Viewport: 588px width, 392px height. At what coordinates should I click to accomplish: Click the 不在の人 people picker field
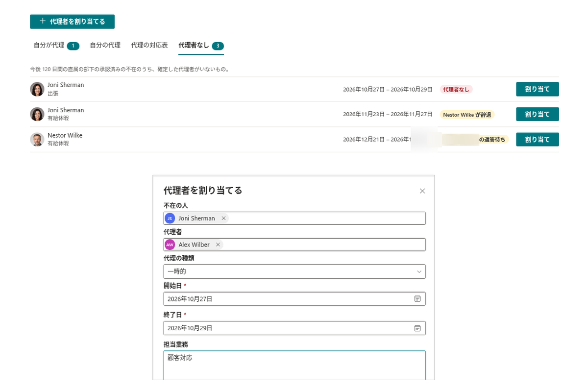(x=294, y=219)
